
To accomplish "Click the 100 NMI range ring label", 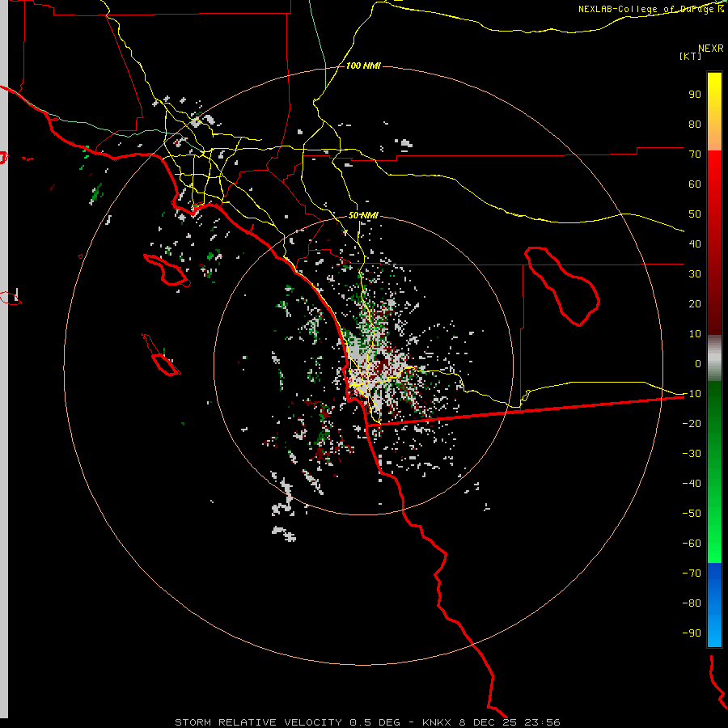I will [363, 66].
